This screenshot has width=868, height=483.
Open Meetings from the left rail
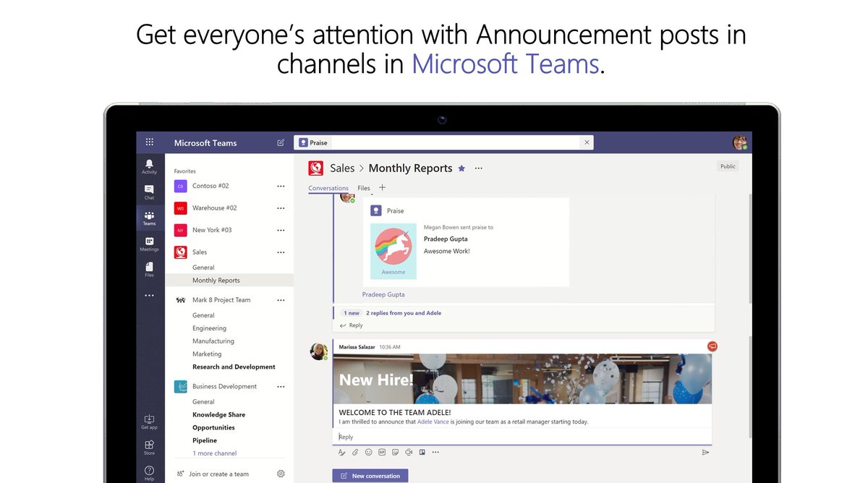[149, 244]
